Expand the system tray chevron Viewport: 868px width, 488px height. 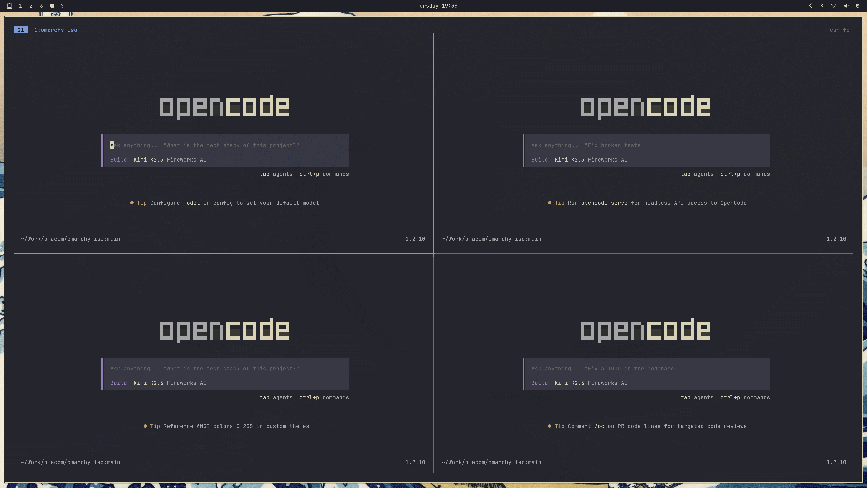tap(810, 6)
